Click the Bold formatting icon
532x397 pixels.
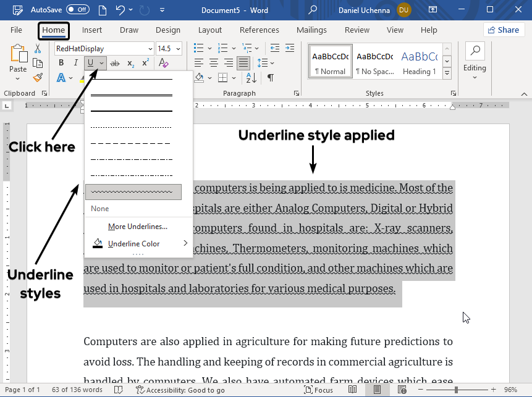click(61, 63)
